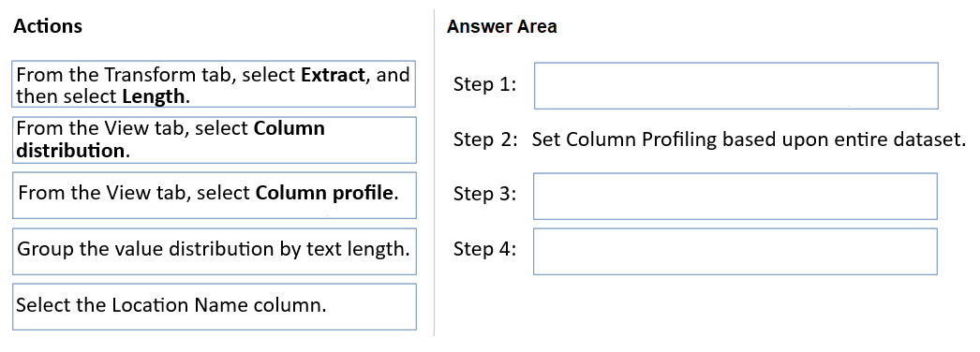The width and height of the screenshot is (980, 352).
Task: Click the 'Select the Location Name column' action
Action: pyautogui.click(x=214, y=306)
